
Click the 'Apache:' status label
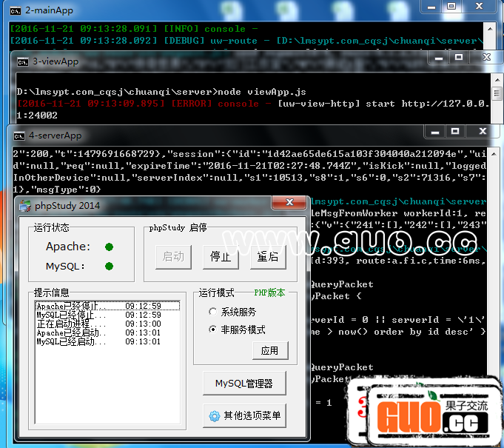[x=68, y=247]
